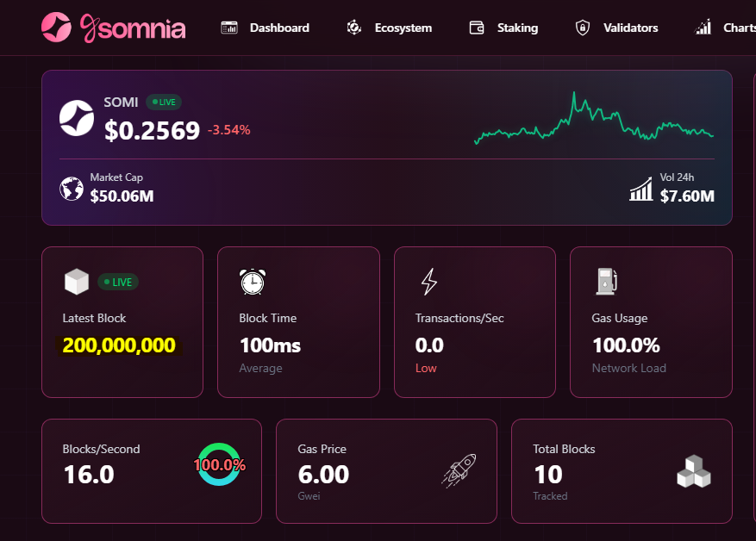Click the Market Cap globe icon
756x541 pixels.
72,189
